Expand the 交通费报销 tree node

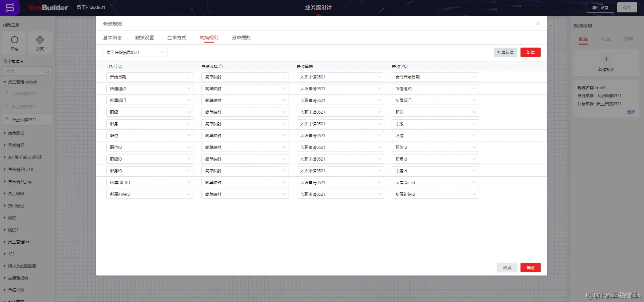click(5, 278)
